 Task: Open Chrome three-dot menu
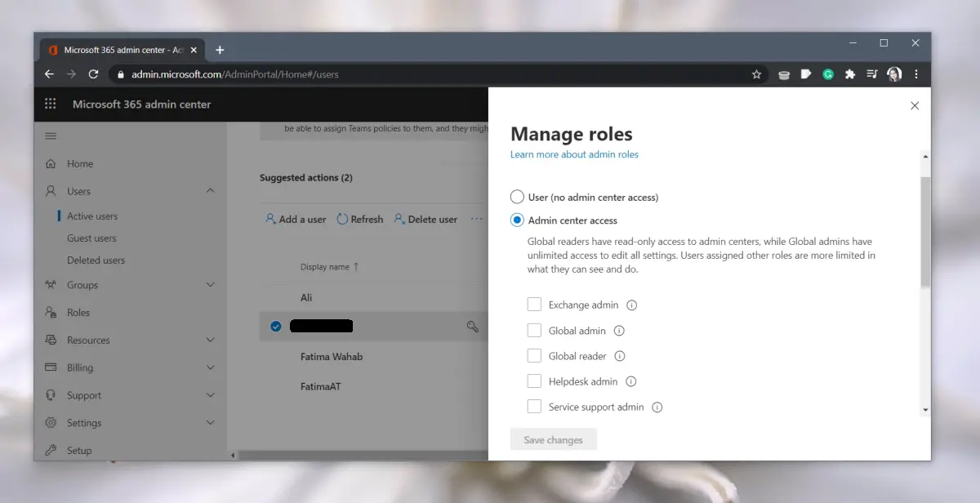tap(916, 74)
